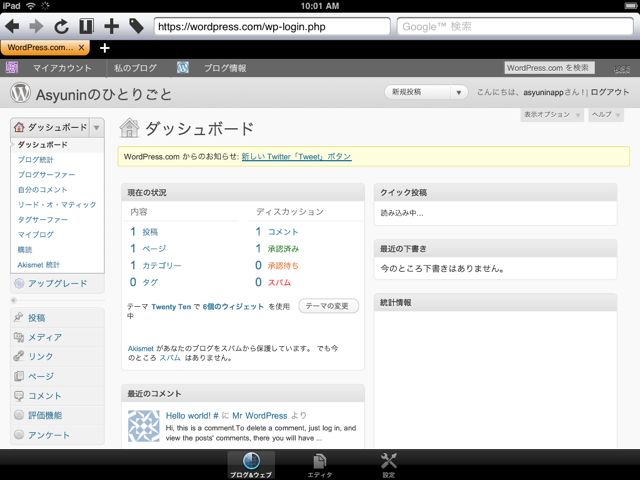Collapse the ダッシュボード sidebar section arrow
Screen dimensions: 640x480
(x=97, y=128)
